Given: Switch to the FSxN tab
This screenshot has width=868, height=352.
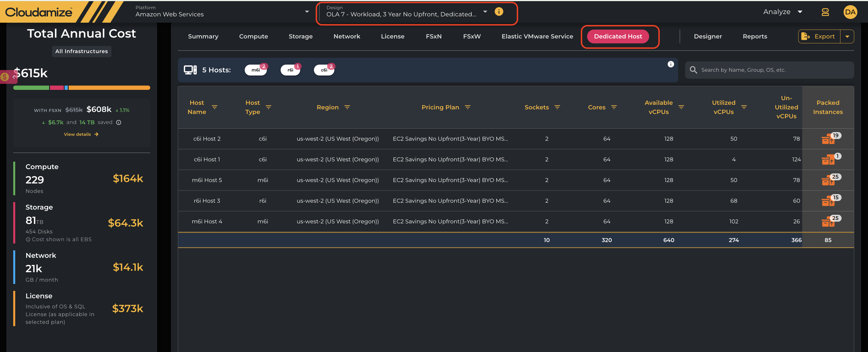Looking at the screenshot, I should coord(434,36).
